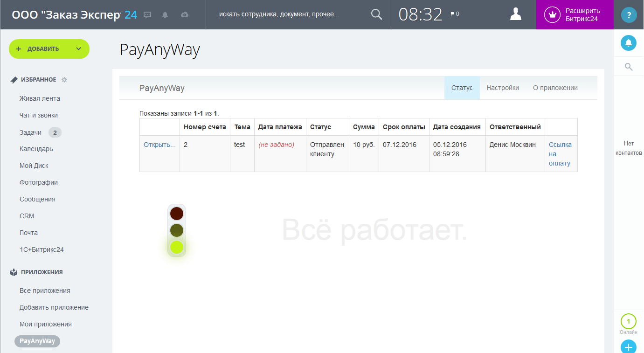Open CRM in sidebar

(27, 216)
